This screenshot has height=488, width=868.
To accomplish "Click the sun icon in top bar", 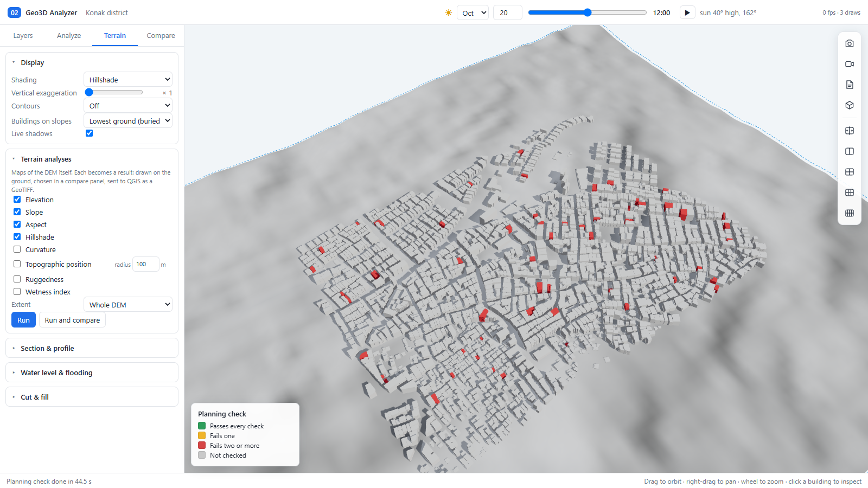I will pos(449,12).
